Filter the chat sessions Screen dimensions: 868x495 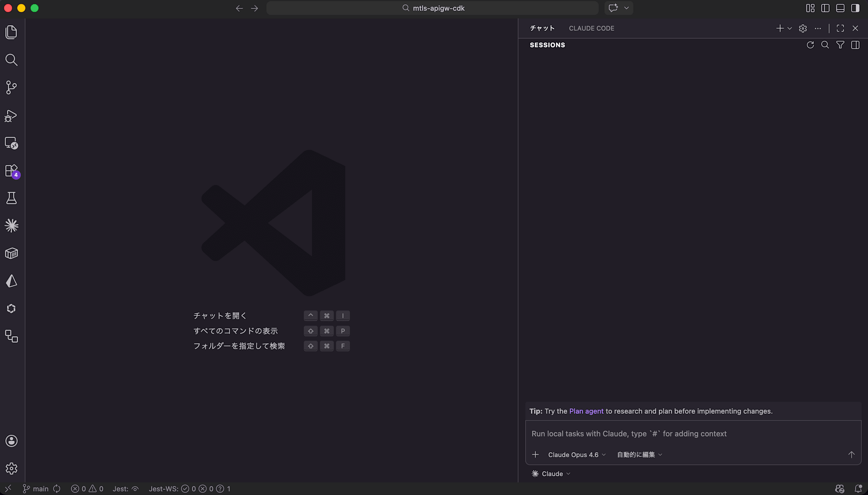[840, 45]
